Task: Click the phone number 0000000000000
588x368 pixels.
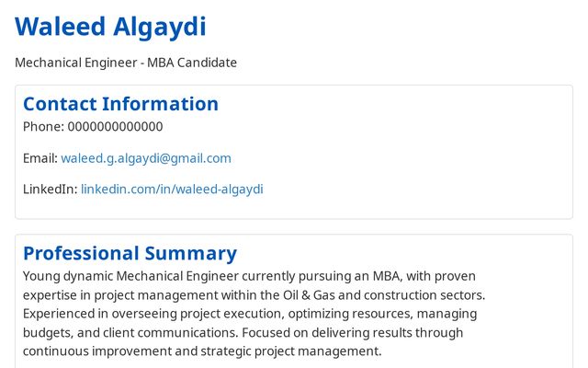Action: 115,127
